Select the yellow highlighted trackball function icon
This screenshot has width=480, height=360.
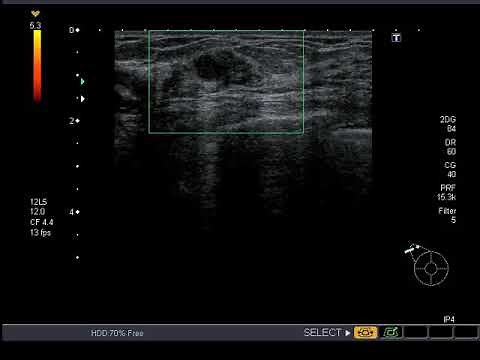(x=365, y=332)
